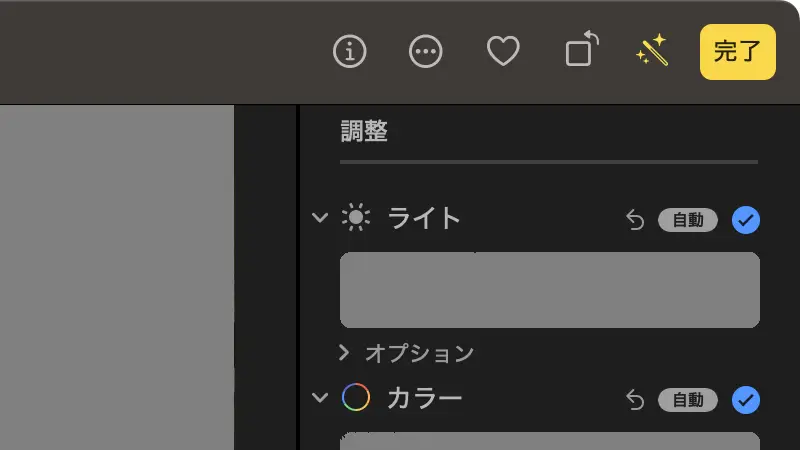Image resolution: width=800 pixels, height=450 pixels.
Task: Rotate the photo counterclockwise
Action: click(580, 50)
